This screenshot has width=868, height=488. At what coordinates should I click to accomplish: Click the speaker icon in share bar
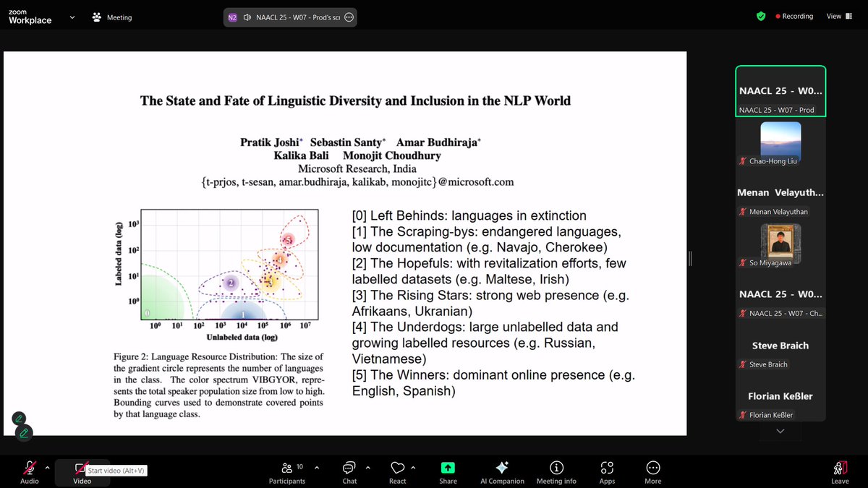click(x=247, y=17)
